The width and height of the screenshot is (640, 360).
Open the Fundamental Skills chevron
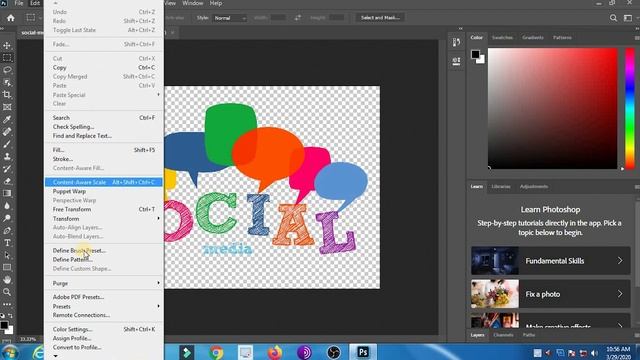point(620,260)
